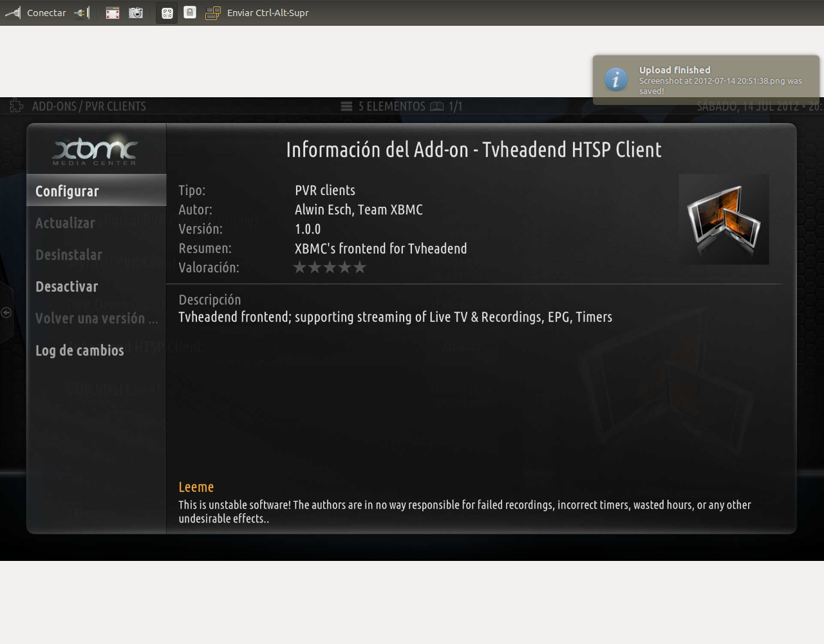Click the Upload finished notification text
The width and height of the screenshot is (824, 644).
point(720,80)
